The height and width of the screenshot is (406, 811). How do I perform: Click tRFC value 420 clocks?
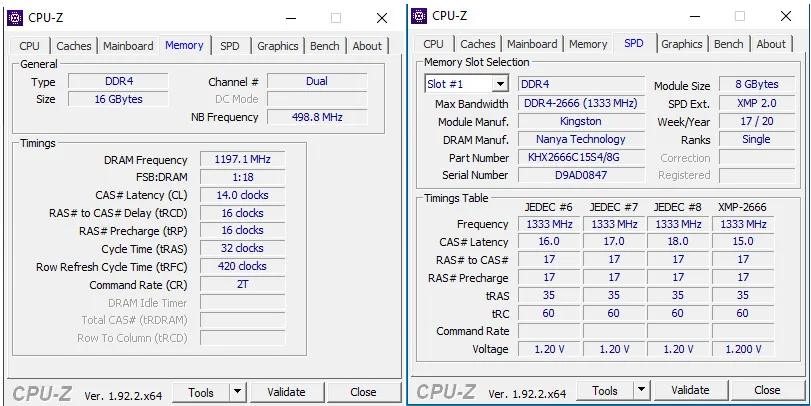click(x=243, y=266)
